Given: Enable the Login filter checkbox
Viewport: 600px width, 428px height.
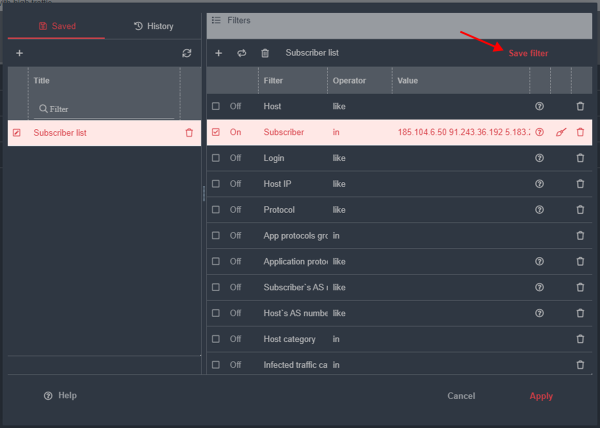Looking at the screenshot, I should [x=216, y=158].
